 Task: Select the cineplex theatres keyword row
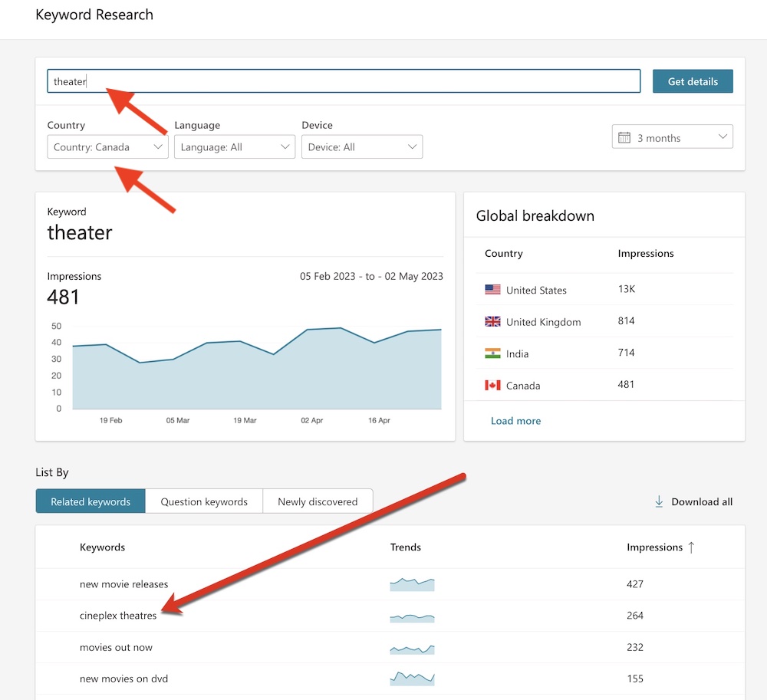tap(118, 616)
